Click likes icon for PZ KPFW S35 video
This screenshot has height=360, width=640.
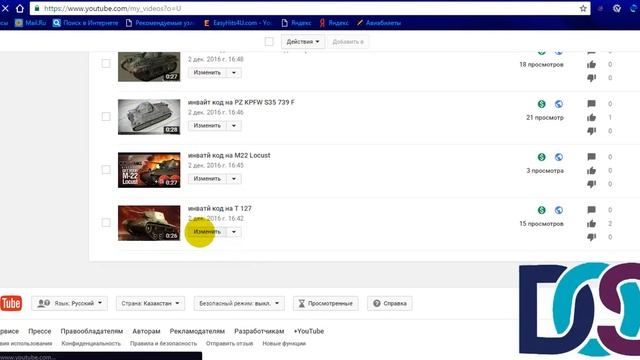[x=591, y=118]
